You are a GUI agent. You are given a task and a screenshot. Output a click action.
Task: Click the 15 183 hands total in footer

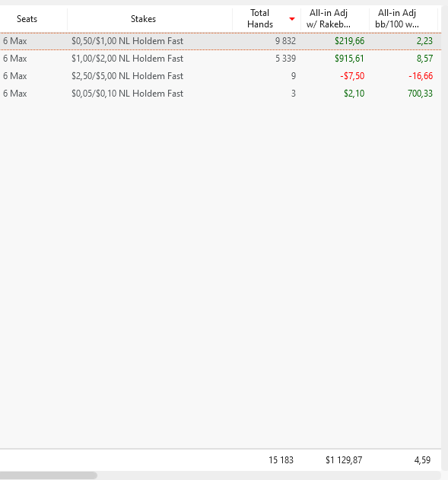[281, 460]
